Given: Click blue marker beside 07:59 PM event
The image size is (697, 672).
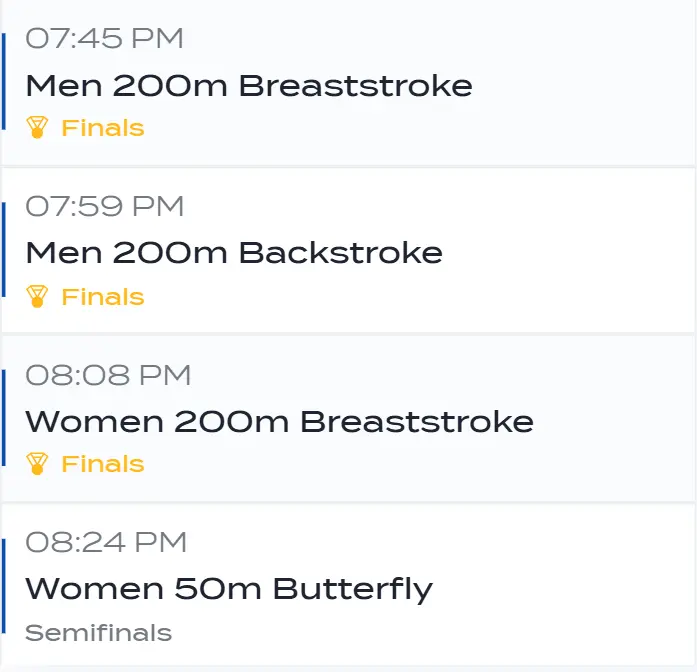Looking at the screenshot, I should (x=3, y=249).
